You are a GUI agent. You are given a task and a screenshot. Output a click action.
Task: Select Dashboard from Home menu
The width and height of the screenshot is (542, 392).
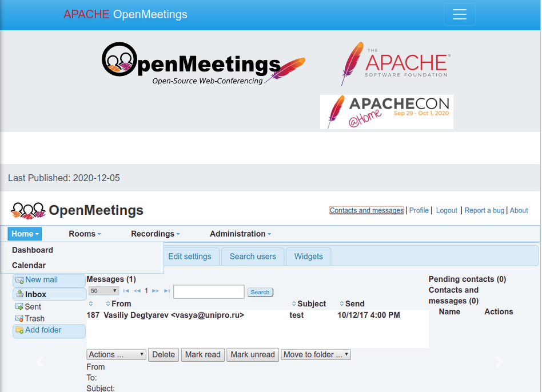pyautogui.click(x=33, y=250)
